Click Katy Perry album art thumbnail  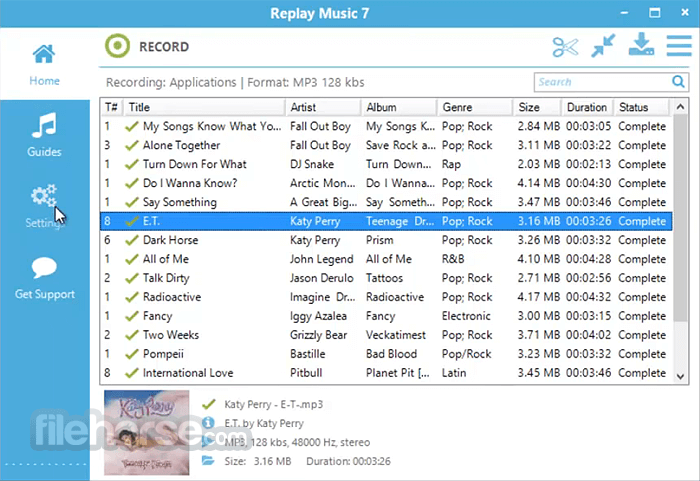click(146, 432)
